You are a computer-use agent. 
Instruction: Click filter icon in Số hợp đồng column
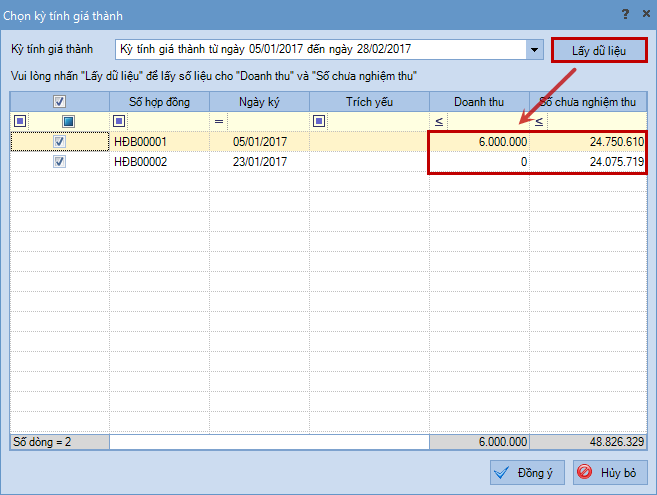[x=119, y=121]
